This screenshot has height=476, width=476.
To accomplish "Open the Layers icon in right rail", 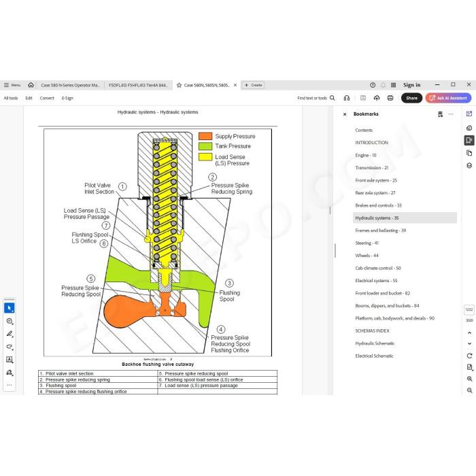I will tap(469, 165).
